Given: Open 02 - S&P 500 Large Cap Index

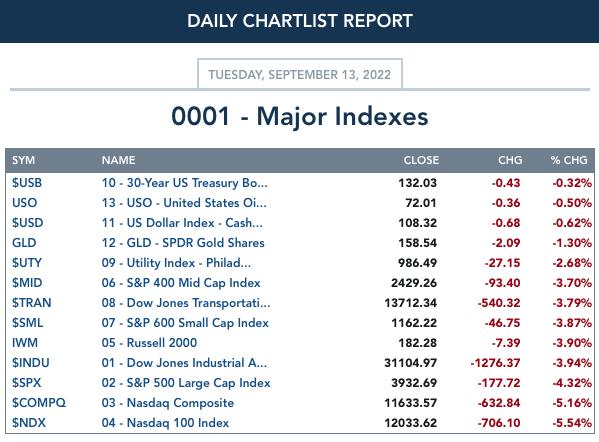Looking at the screenshot, I should (x=186, y=383).
